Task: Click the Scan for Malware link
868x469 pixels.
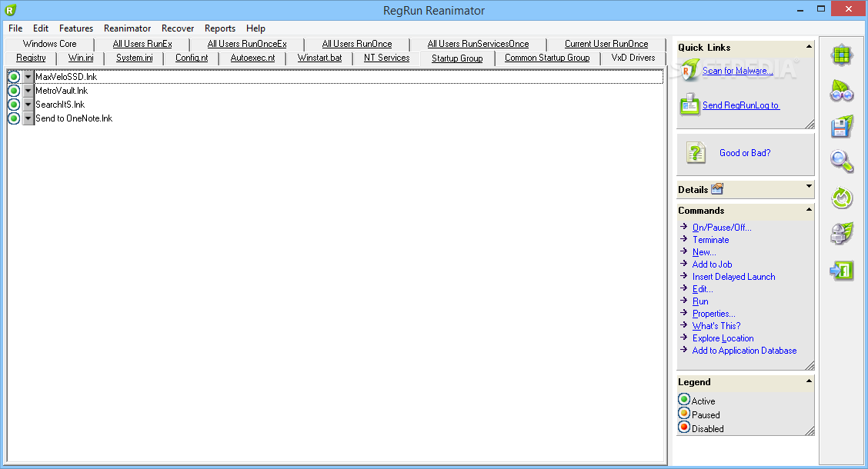Action: (737, 71)
